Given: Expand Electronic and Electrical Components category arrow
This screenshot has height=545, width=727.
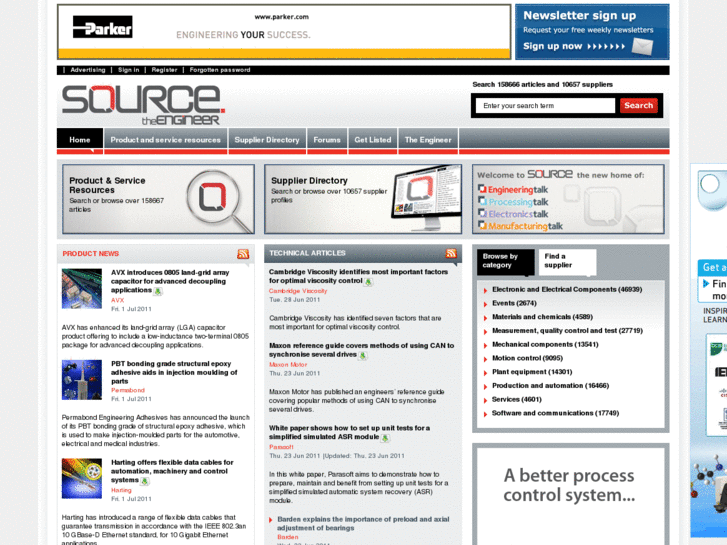Looking at the screenshot, I should (485, 290).
